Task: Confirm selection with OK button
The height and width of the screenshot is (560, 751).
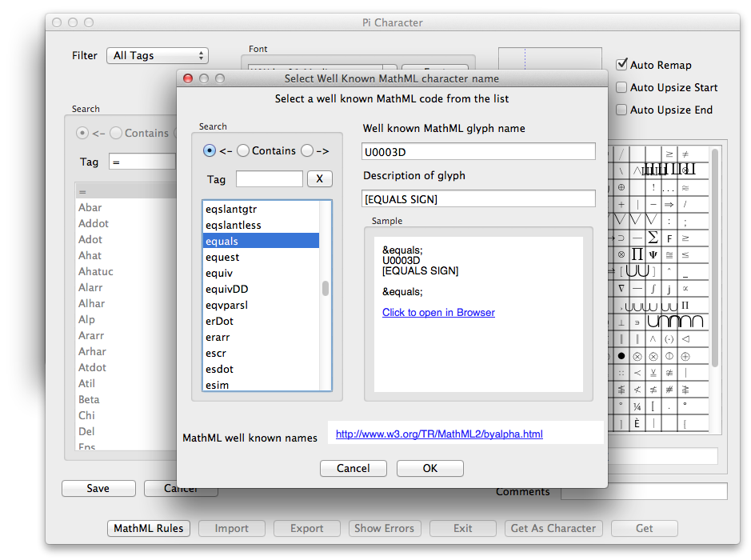Action: point(429,468)
